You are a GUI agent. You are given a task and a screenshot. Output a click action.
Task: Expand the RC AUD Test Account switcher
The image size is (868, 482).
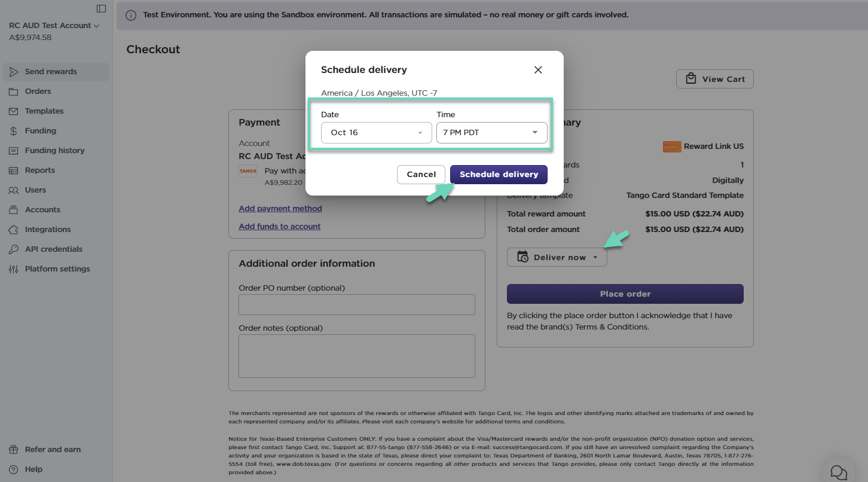(x=54, y=26)
